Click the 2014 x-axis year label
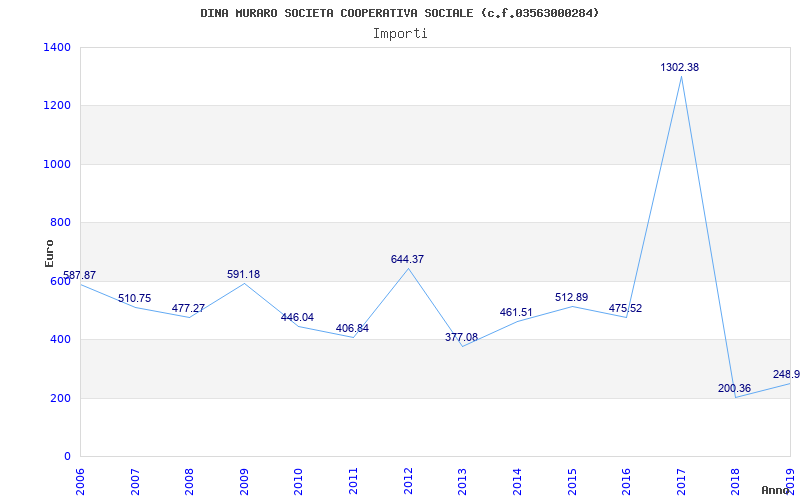Screen dimensions: 800x500 pyautogui.click(x=517, y=481)
